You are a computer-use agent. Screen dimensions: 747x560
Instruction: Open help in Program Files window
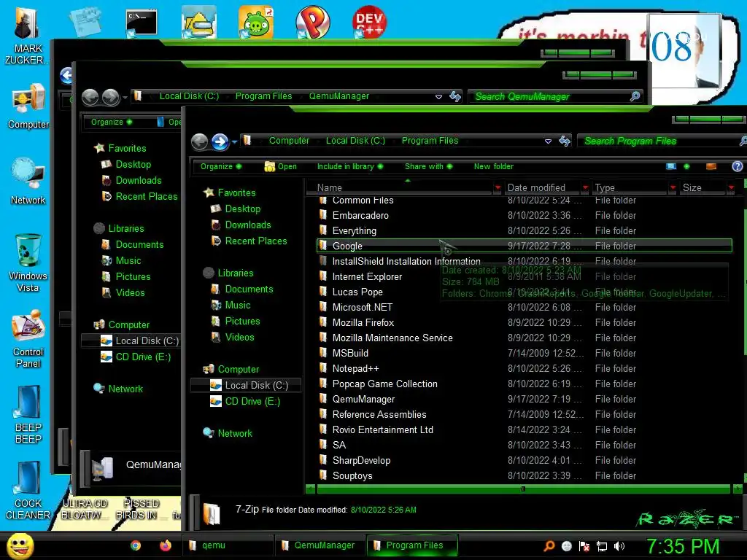coord(737,166)
